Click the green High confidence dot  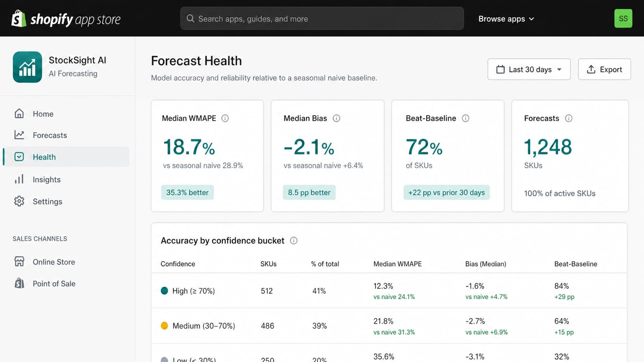coord(164,290)
